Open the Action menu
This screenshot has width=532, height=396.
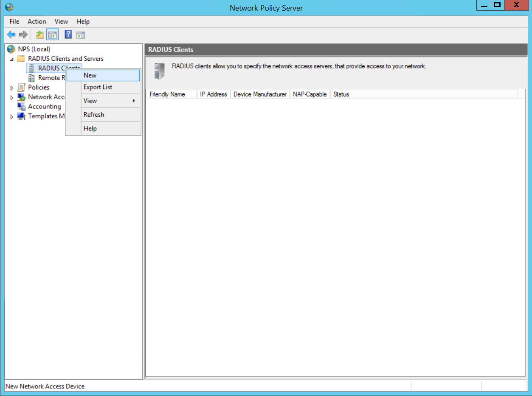pos(37,21)
